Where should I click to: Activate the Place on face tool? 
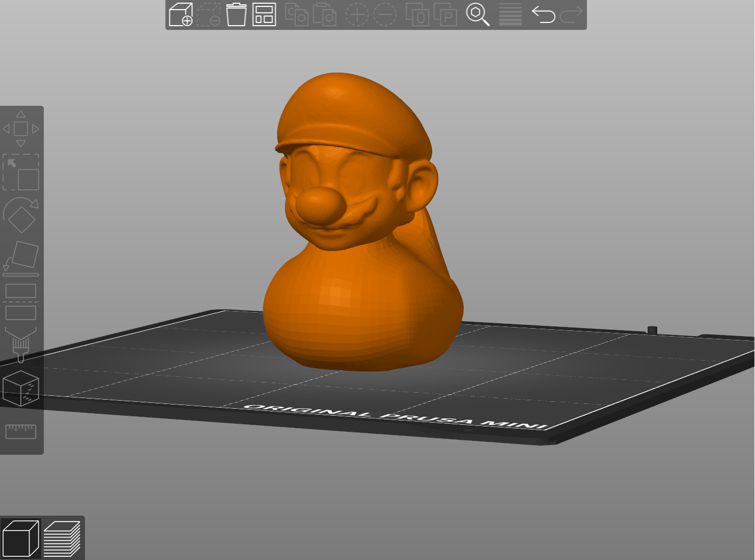click(21, 259)
